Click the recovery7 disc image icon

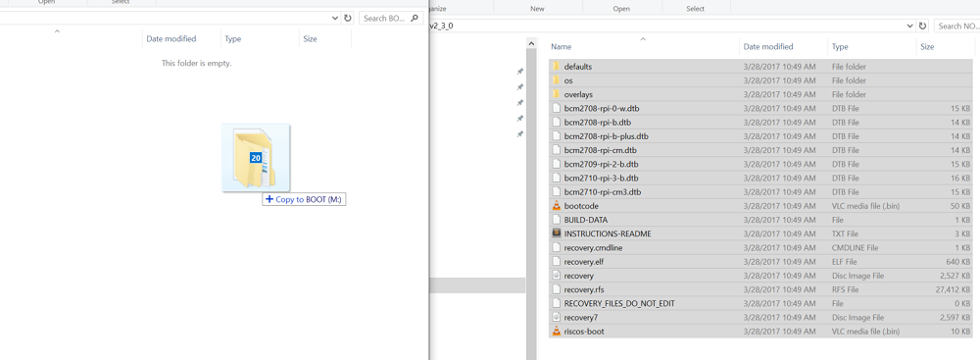pyautogui.click(x=557, y=317)
